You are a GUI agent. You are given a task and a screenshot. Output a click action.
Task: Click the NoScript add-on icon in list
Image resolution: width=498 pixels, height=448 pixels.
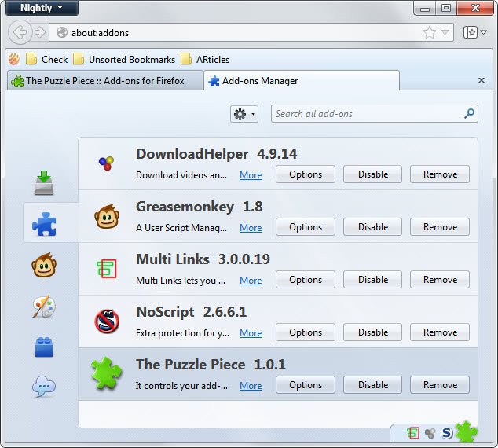107,321
